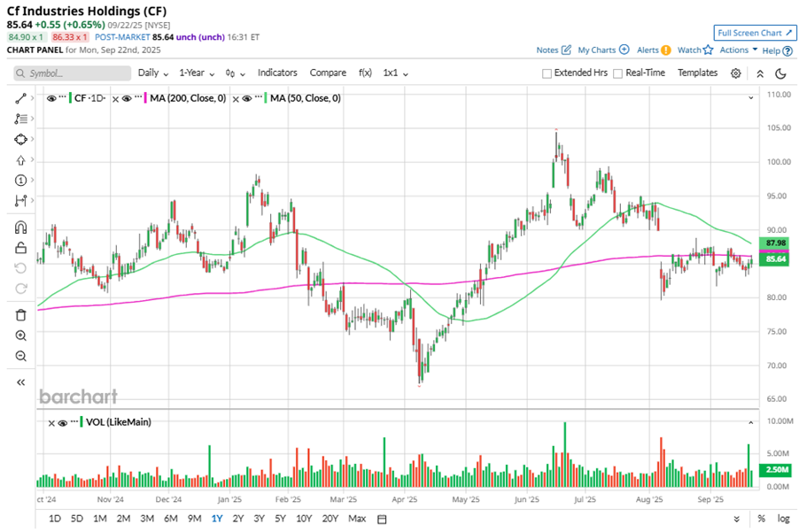
Task: Add to My Charts plus icon
Action: 624,50
